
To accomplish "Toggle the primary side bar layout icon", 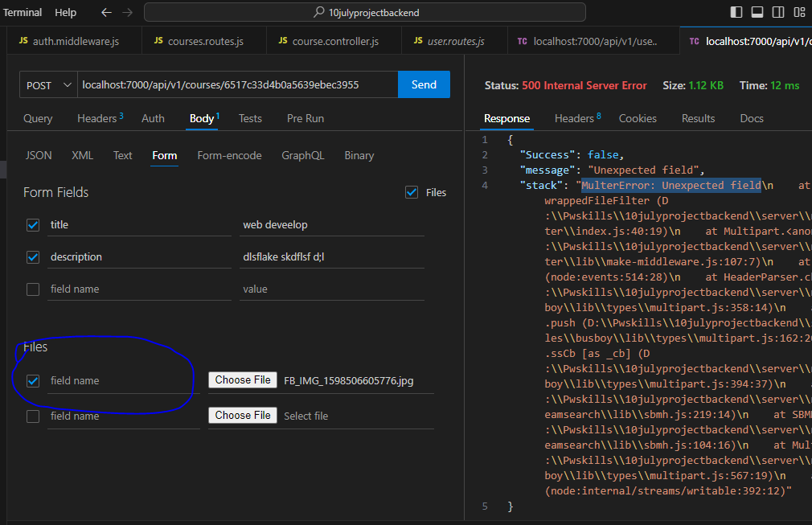I will click(x=736, y=12).
